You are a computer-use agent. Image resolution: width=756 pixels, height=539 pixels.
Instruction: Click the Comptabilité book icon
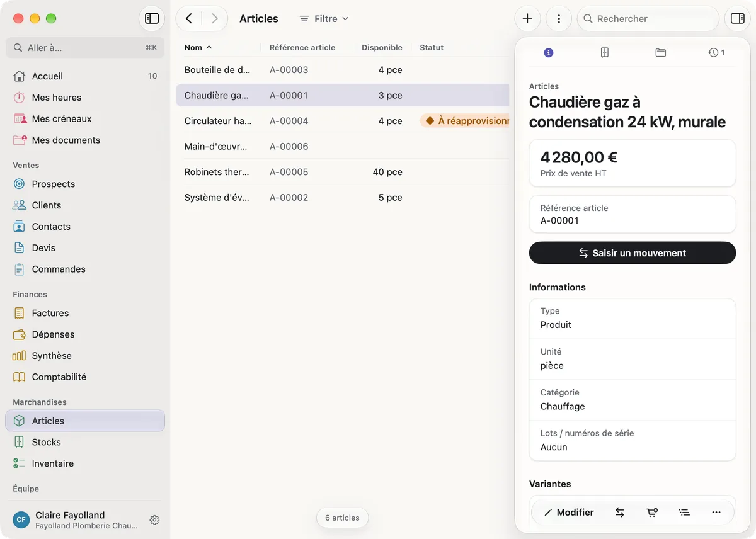[20, 377]
